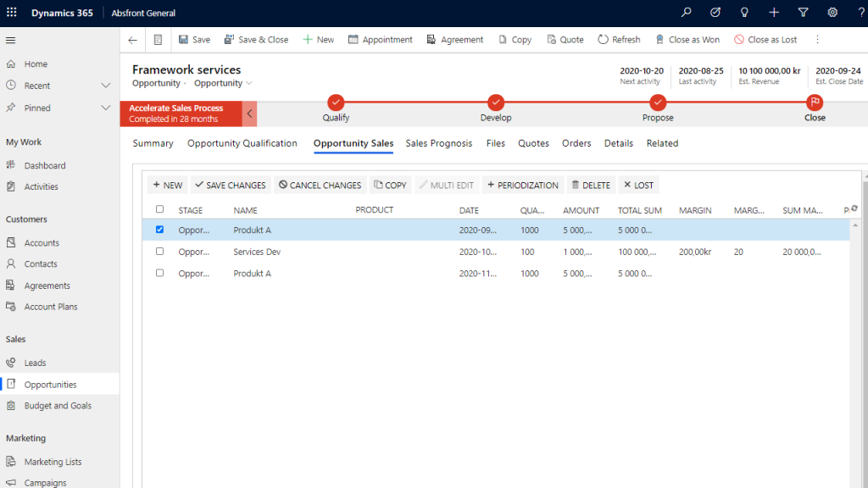Create a Quote

pyautogui.click(x=565, y=40)
